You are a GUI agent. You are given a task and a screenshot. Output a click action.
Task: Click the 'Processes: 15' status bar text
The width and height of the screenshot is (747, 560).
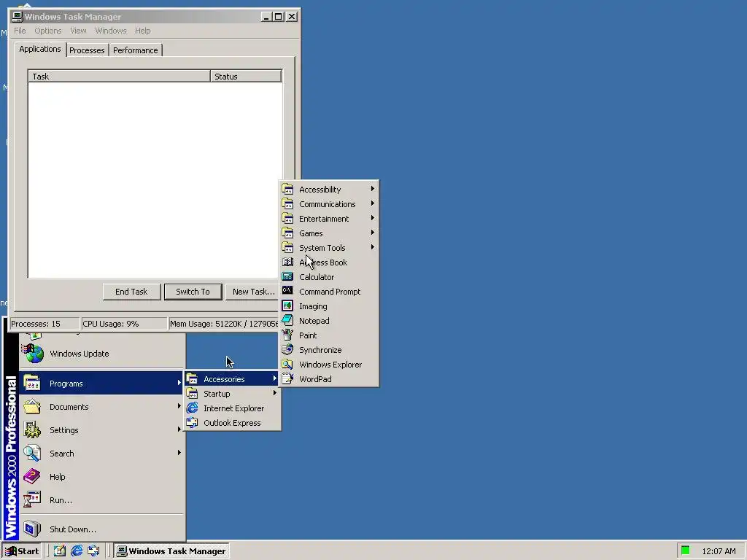point(36,324)
